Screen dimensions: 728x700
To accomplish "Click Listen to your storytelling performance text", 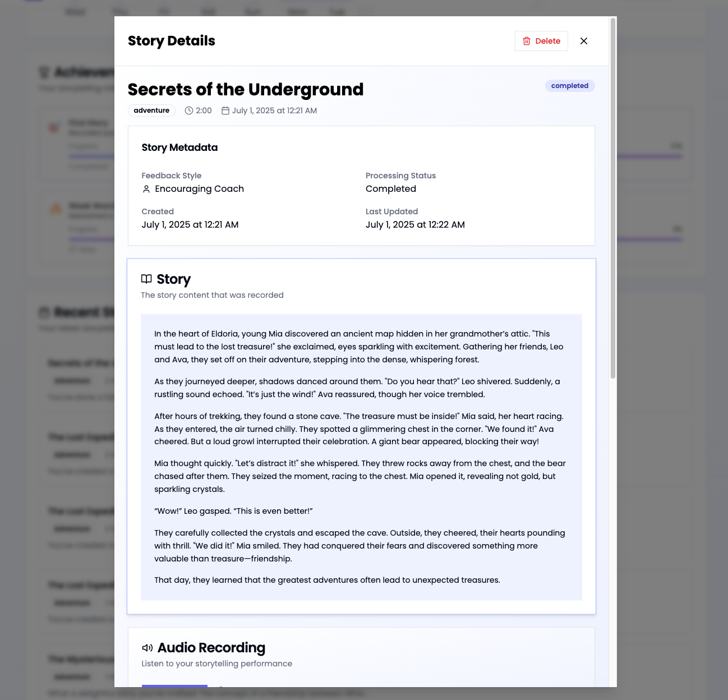I will 216,664.
